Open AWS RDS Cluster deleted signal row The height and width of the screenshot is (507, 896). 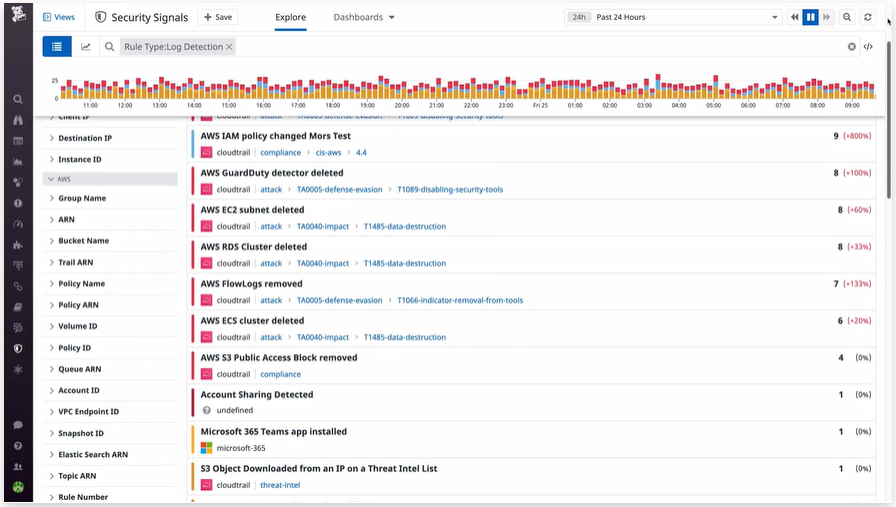532,255
